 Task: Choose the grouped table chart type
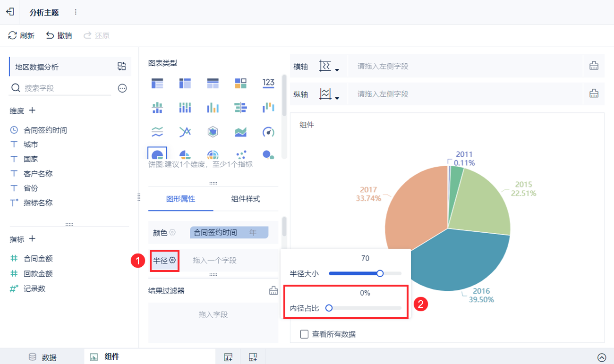157,84
